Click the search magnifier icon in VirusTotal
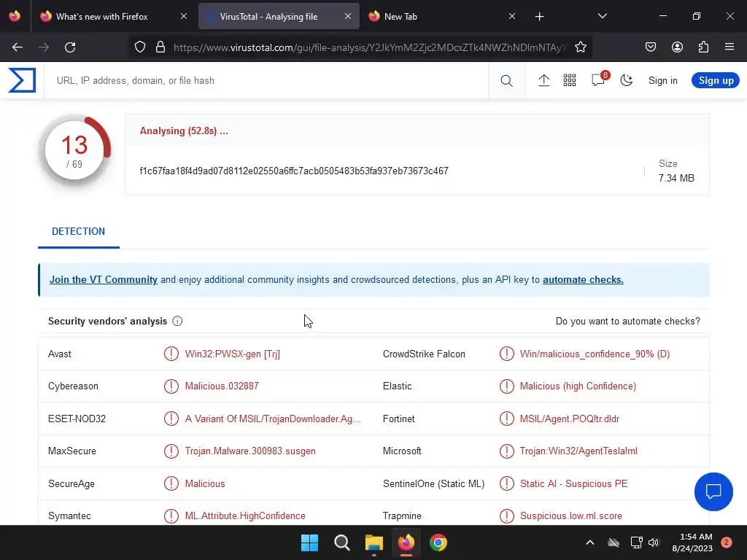 coord(506,80)
